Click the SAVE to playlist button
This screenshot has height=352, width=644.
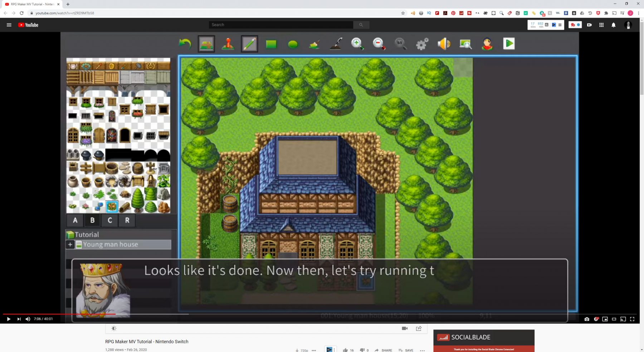(x=406, y=350)
